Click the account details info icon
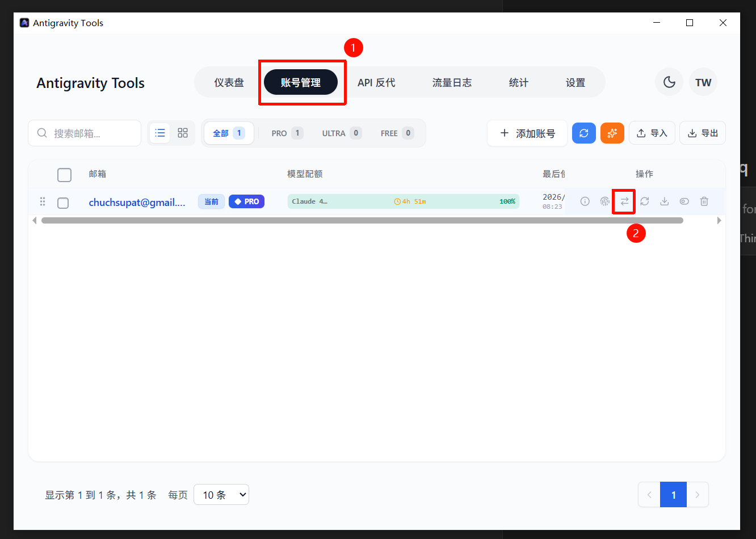Screen dimensions: 756x539 (x=585, y=201)
